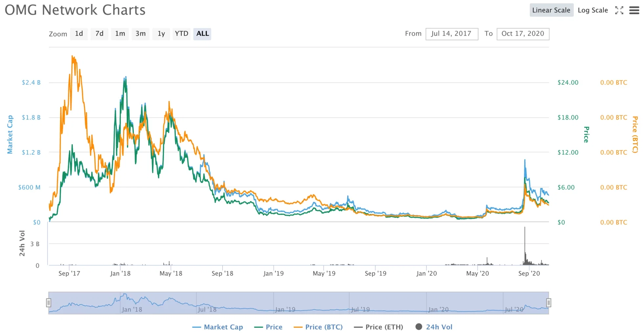Set zoom range to 1m
The height and width of the screenshot is (333, 644).
click(x=120, y=34)
